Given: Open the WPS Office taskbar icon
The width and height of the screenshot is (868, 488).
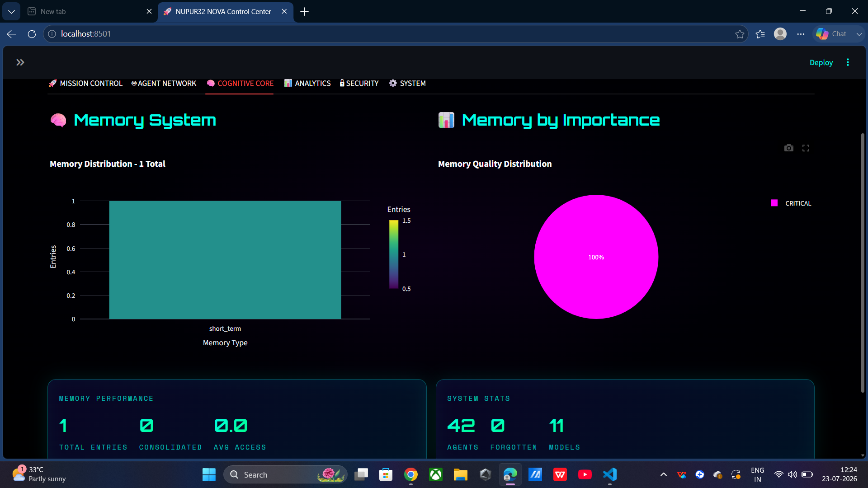Looking at the screenshot, I should 560,474.
